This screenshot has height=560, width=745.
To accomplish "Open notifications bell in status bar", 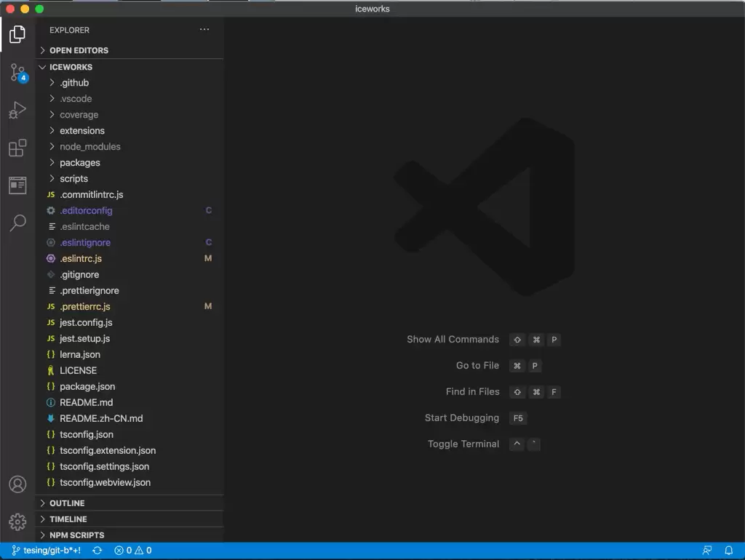I will point(728,551).
